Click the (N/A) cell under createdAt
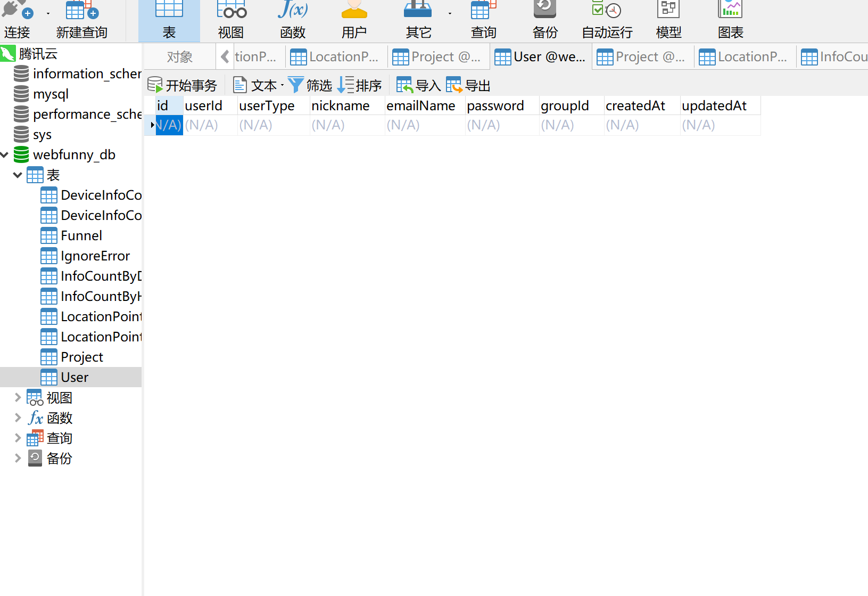Image resolution: width=868 pixels, height=596 pixels. (642, 125)
